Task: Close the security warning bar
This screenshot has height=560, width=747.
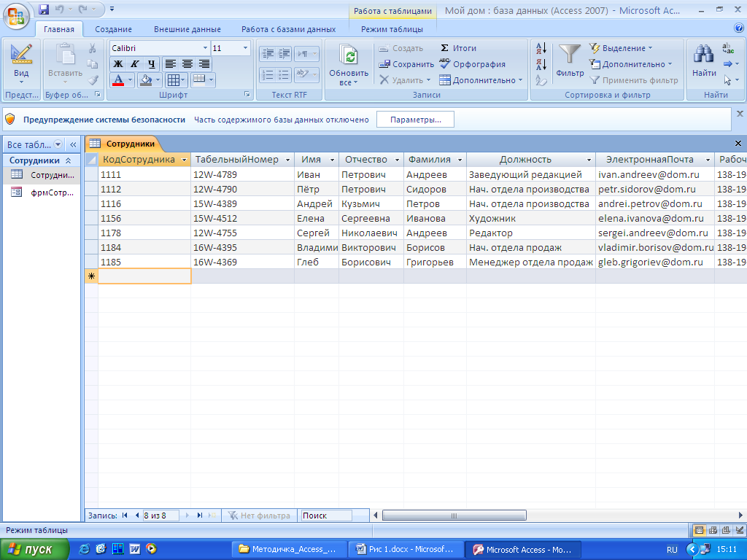Action: coord(740,113)
